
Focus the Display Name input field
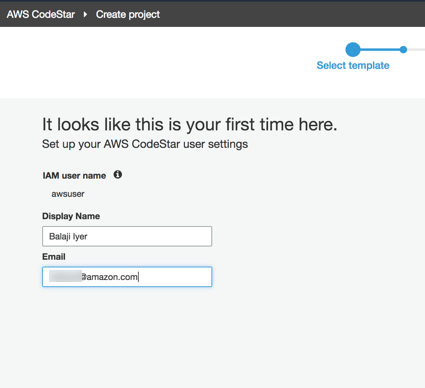[127, 236]
